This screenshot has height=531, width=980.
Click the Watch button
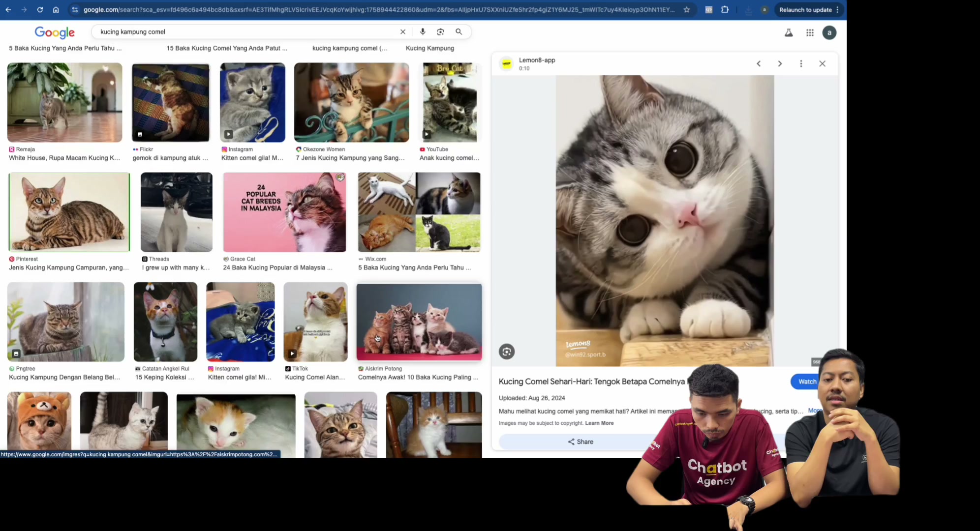[805, 382]
